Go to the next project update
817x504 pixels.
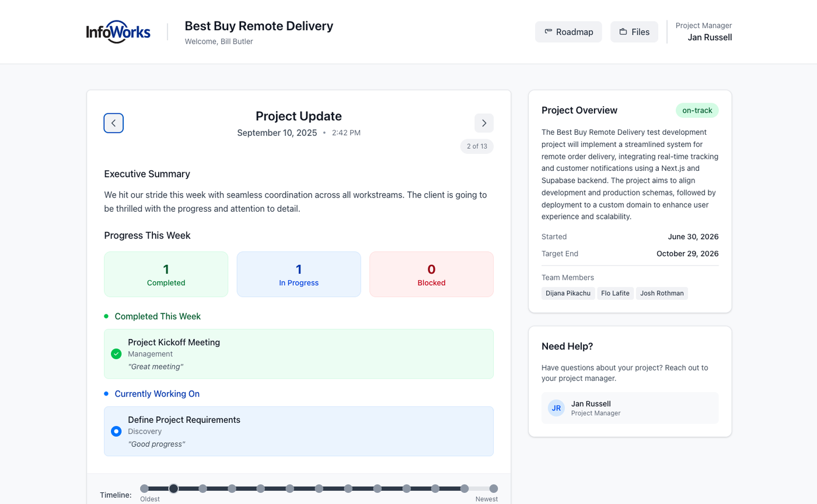[484, 123]
